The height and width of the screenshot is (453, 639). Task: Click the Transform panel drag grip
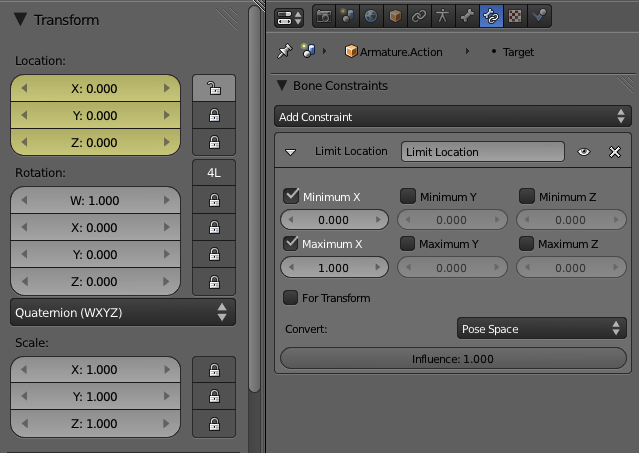(x=226, y=19)
